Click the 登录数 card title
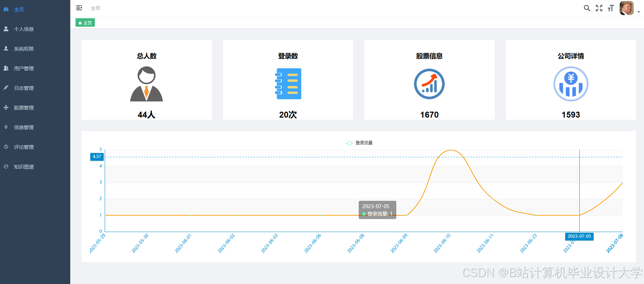Image resolution: width=644 pixels, height=284 pixels. 288,56
